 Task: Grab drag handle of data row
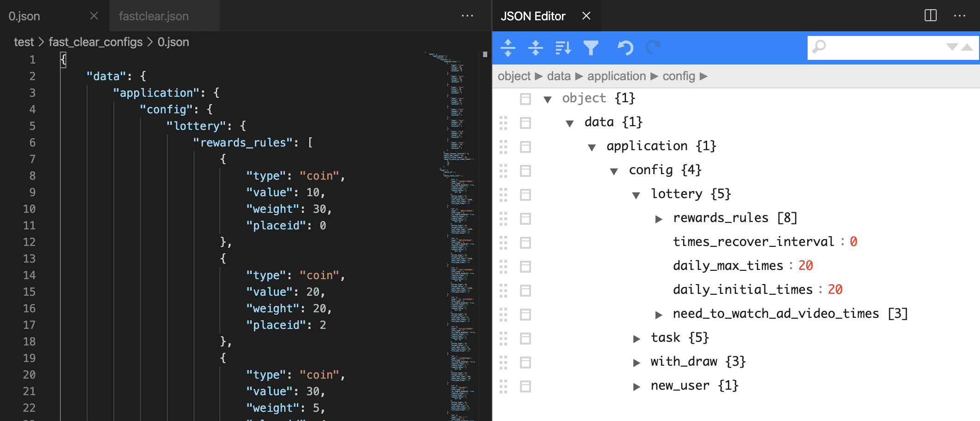tap(503, 123)
